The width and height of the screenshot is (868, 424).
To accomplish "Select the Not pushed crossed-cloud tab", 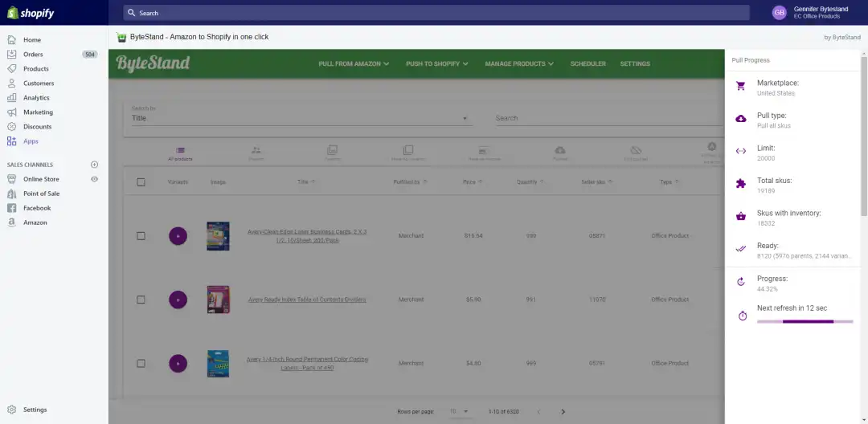I will coord(636,153).
